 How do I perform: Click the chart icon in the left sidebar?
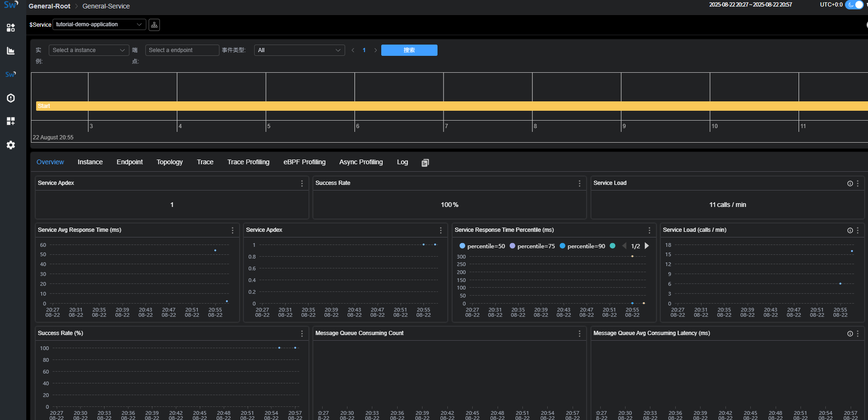(x=11, y=51)
